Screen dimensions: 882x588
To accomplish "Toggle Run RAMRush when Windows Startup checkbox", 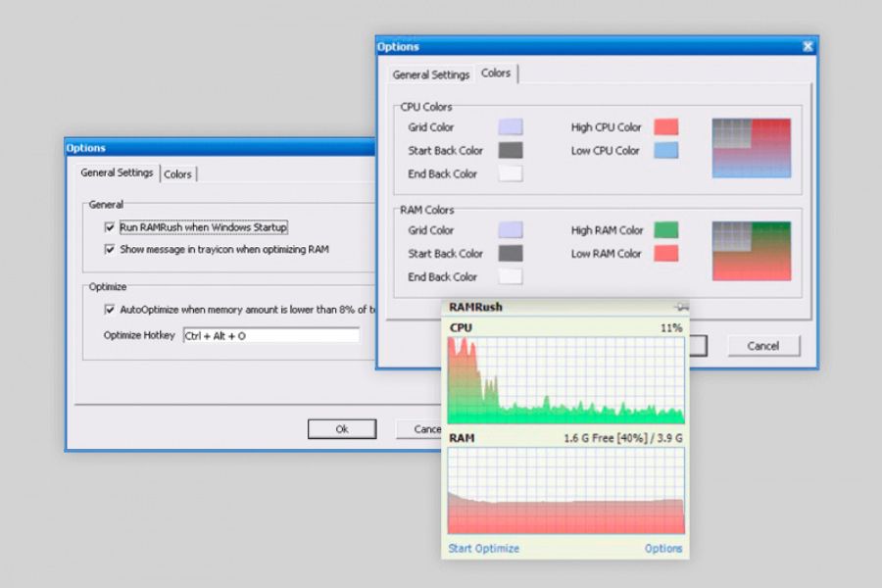I will pyautogui.click(x=110, y=227).
